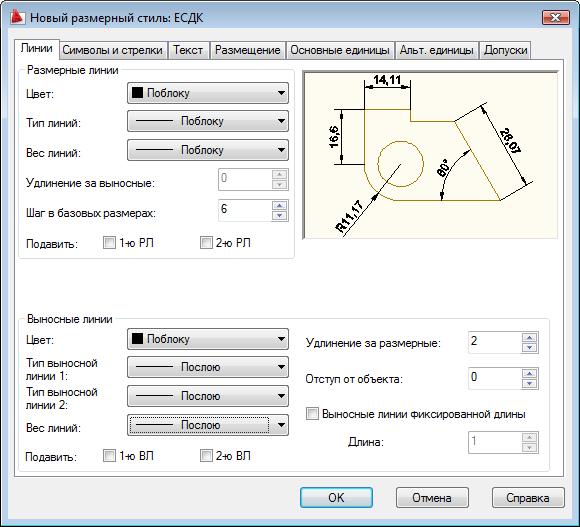Open dimension lines Цвет dropdown

208,93
